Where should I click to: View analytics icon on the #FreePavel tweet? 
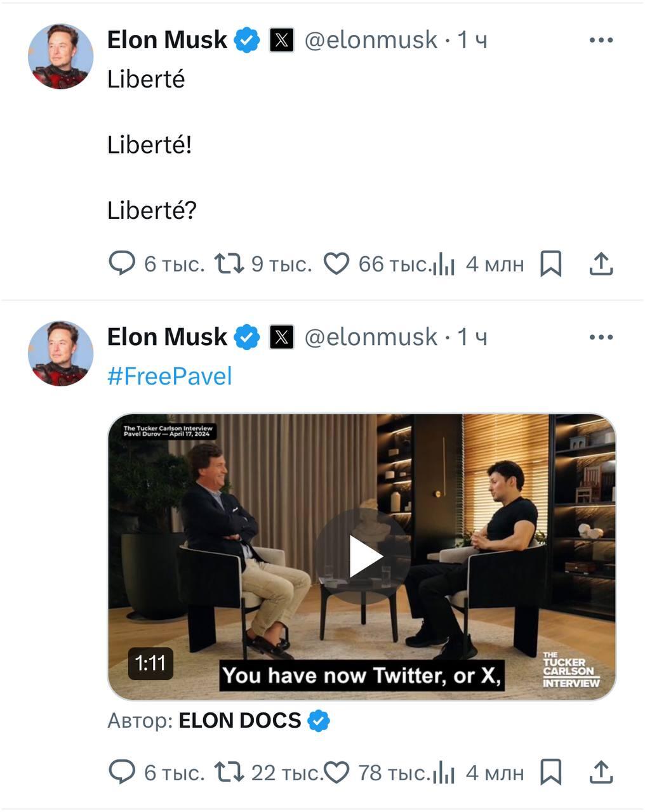tap(443, 773)
